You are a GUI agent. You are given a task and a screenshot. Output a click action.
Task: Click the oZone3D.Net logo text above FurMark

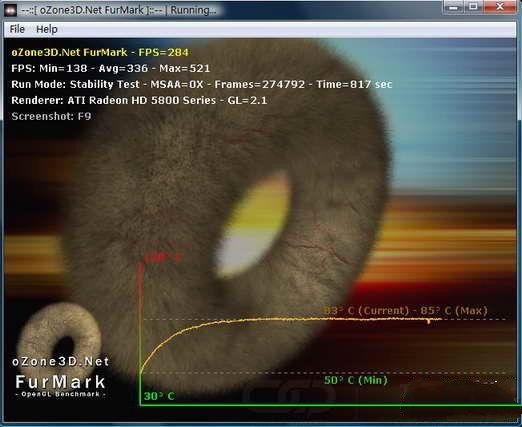click(61, 362)
